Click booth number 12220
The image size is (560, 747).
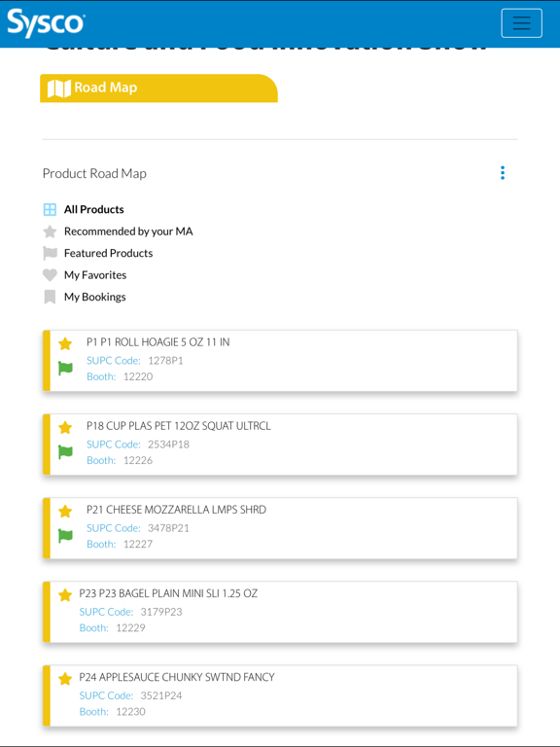coord(138,376)
